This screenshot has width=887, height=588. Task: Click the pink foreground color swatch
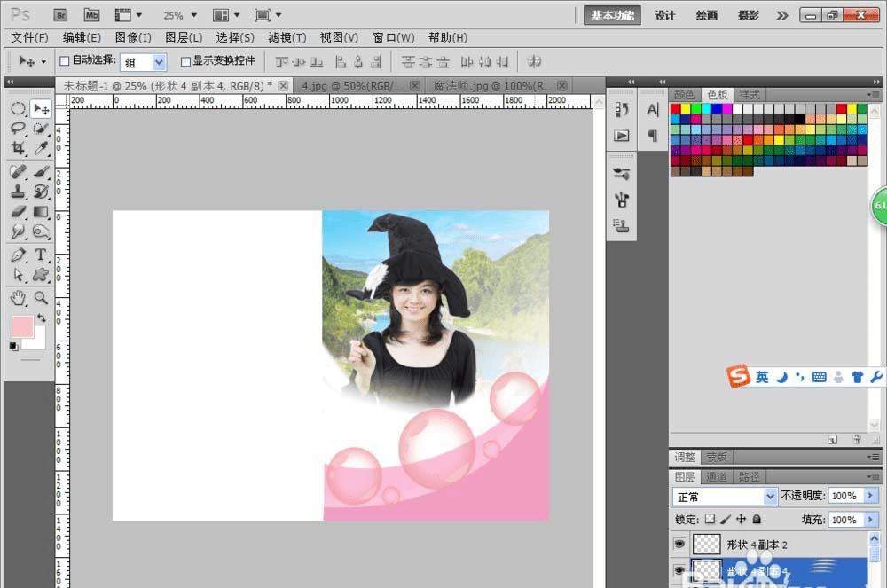[22, 326]
